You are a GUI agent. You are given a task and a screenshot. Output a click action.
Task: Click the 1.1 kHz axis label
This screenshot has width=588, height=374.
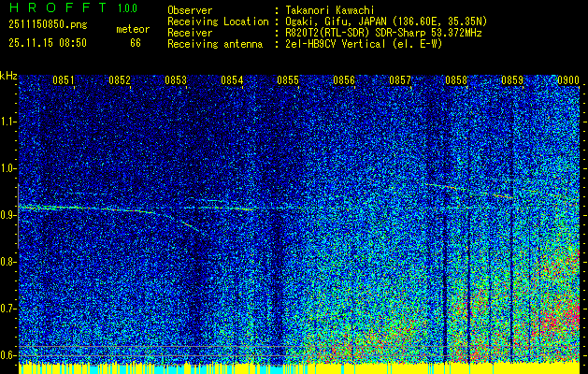tap(7, 122)
